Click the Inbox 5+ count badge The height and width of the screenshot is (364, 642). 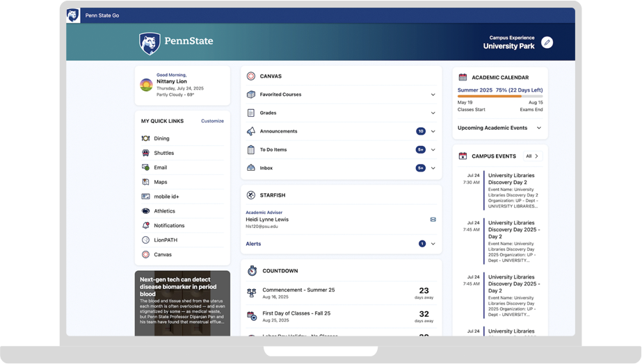click(x=421, y=168)
